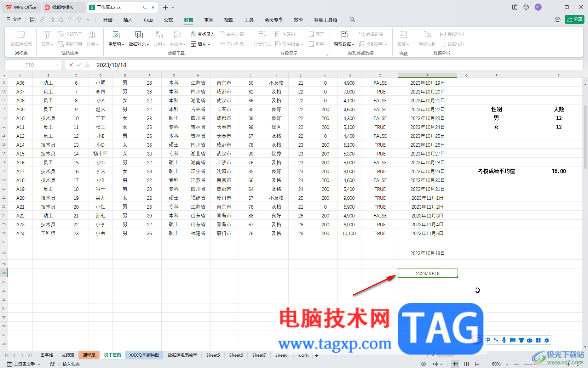Click the vertical scrollbar thumb
This screenshot has height=368, width=588.
(x=585, y=136)
